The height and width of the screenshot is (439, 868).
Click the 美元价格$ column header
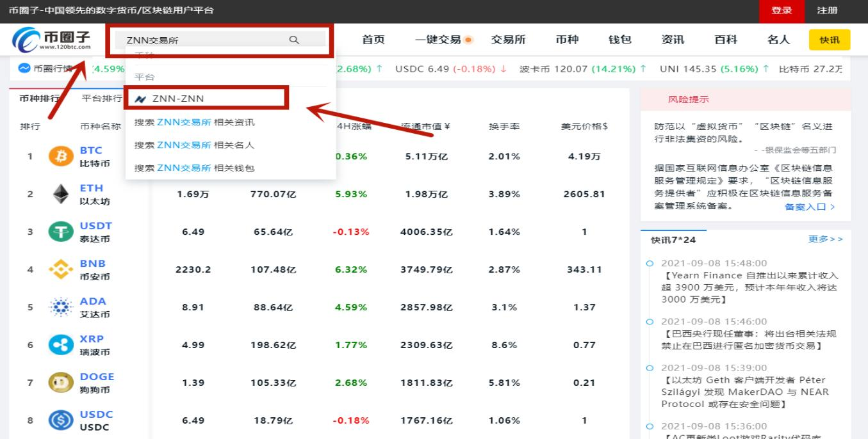[584, 127]
